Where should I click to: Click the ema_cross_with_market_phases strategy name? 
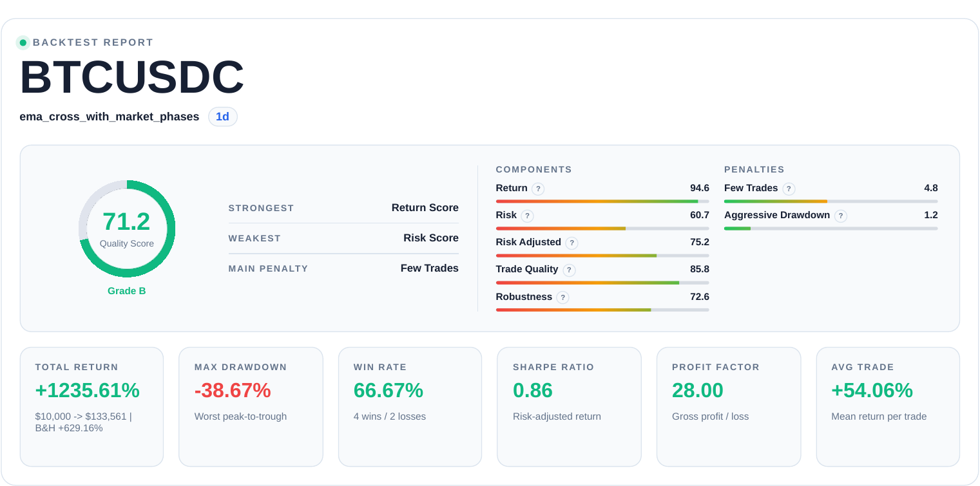pos(110,117)
